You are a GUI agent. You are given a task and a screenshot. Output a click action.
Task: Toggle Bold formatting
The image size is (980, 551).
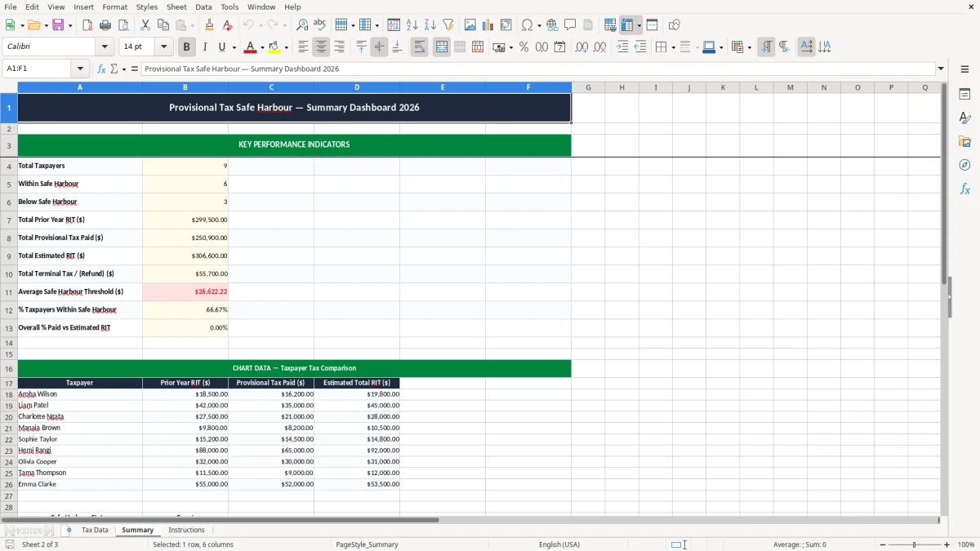(x=187, y=47)
